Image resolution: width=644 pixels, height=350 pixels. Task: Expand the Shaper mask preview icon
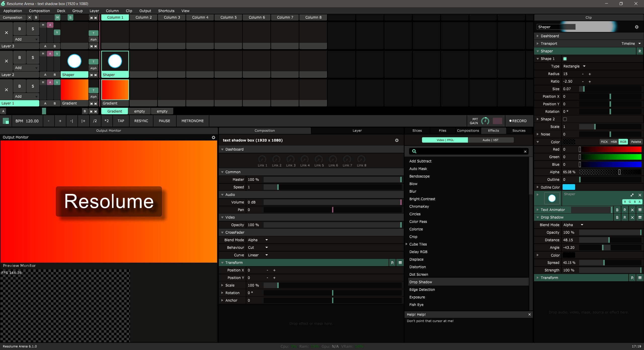click(x=632, y=195)
